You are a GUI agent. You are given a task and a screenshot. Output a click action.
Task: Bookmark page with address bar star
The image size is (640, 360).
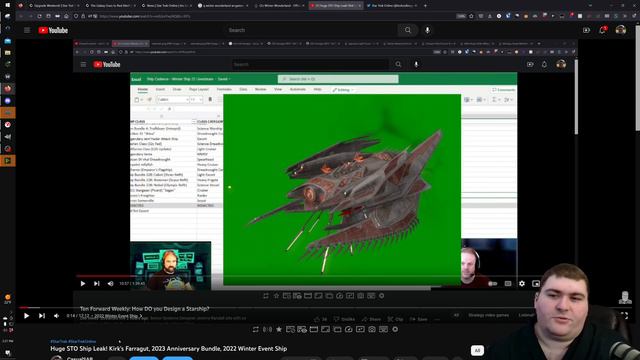click(x=471, y=16)
